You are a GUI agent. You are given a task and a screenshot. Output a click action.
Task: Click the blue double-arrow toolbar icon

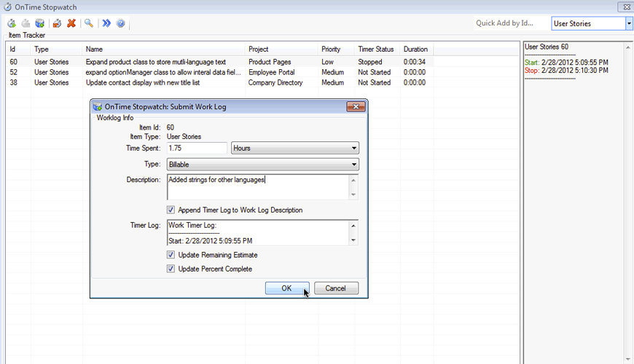106,23
